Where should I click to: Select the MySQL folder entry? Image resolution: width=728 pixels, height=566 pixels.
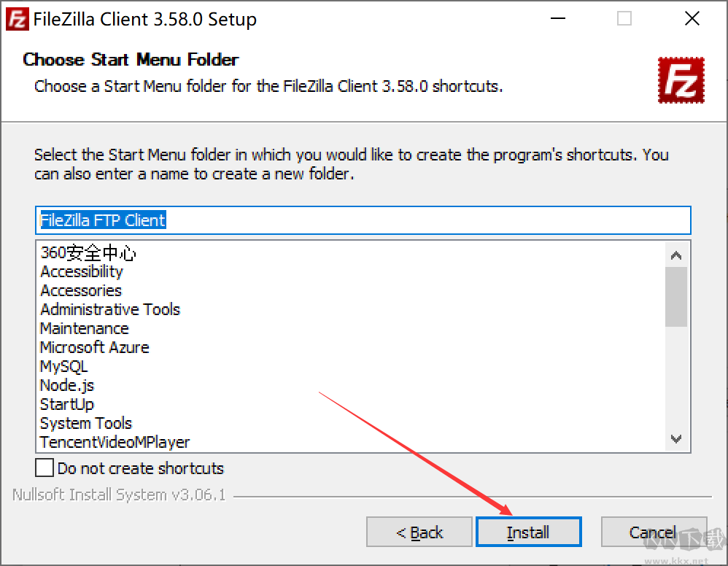[x=64, y=367]
